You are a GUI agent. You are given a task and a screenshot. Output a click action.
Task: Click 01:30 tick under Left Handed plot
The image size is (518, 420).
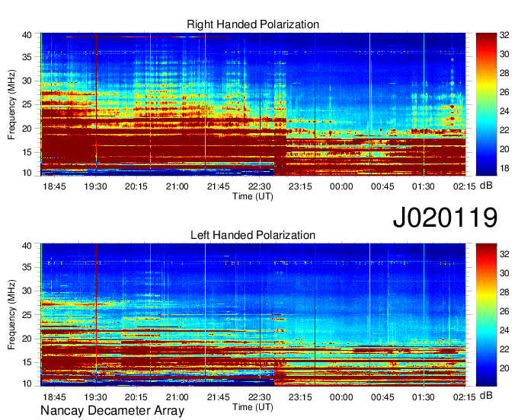(x=424, y=397)
